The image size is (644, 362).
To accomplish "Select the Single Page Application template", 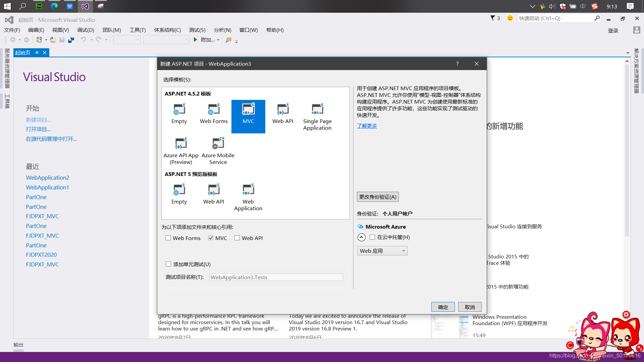I will pyautogui.click(x=317, y=117).
